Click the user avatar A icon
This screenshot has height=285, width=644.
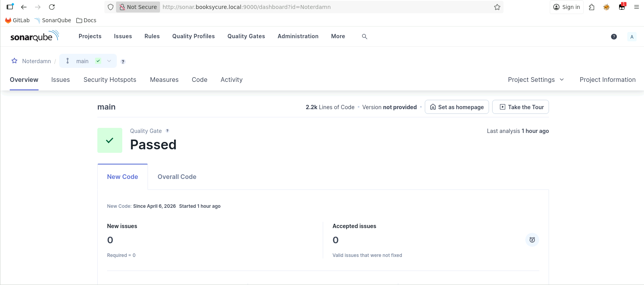(632, 37)
